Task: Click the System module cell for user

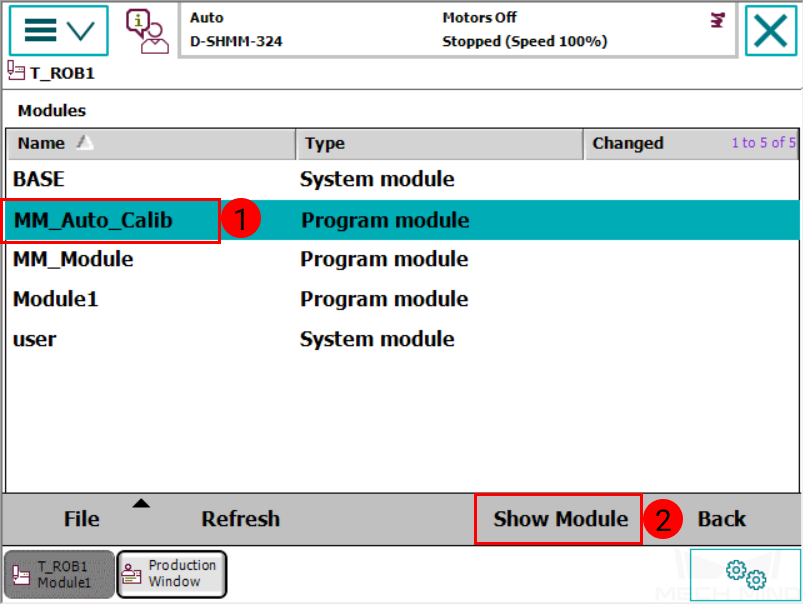Action: click(x=377, y=339)
